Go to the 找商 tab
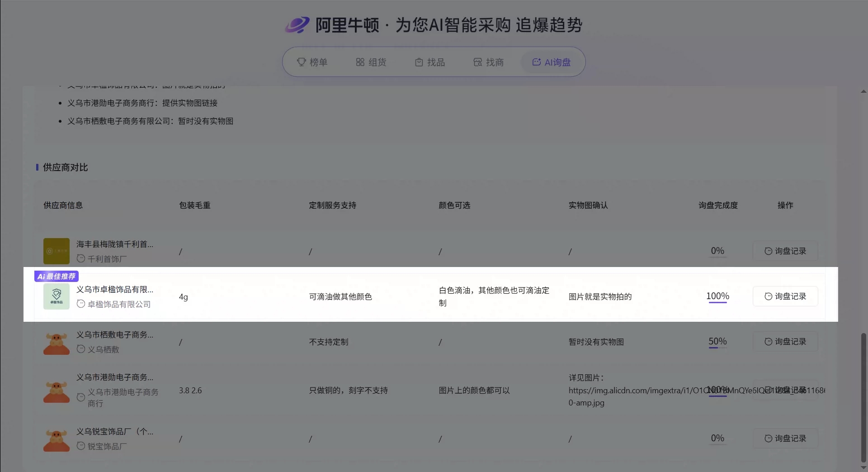Viewport: 868px width, 472px height. click(x=488, y=62)
